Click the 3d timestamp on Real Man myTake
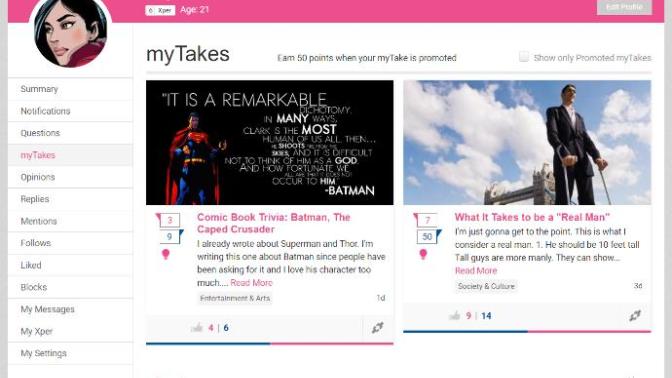Screen dimensions: 672x378 [638, 286]
